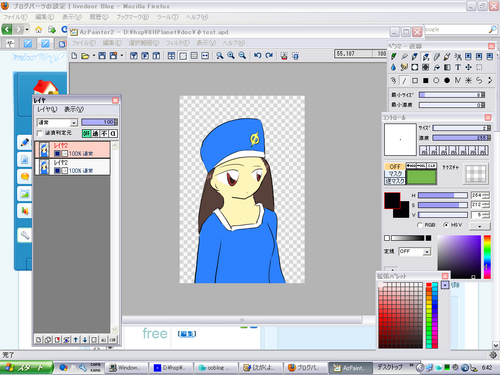Select the Water drop blur tool

coord(393,67)
